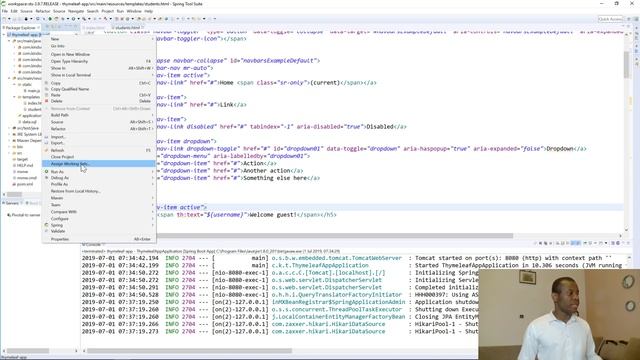
Task: Click the Export icon in context menu
Action: [47, 143]
